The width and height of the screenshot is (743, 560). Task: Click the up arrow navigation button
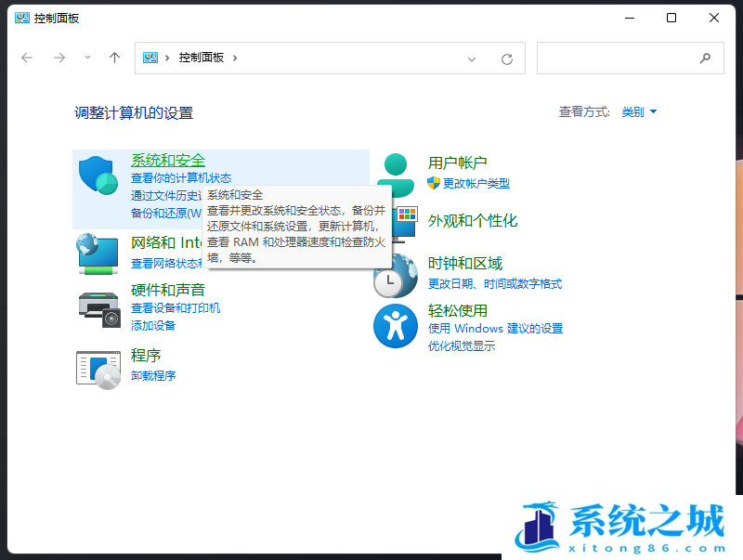(x=114, y=58)
